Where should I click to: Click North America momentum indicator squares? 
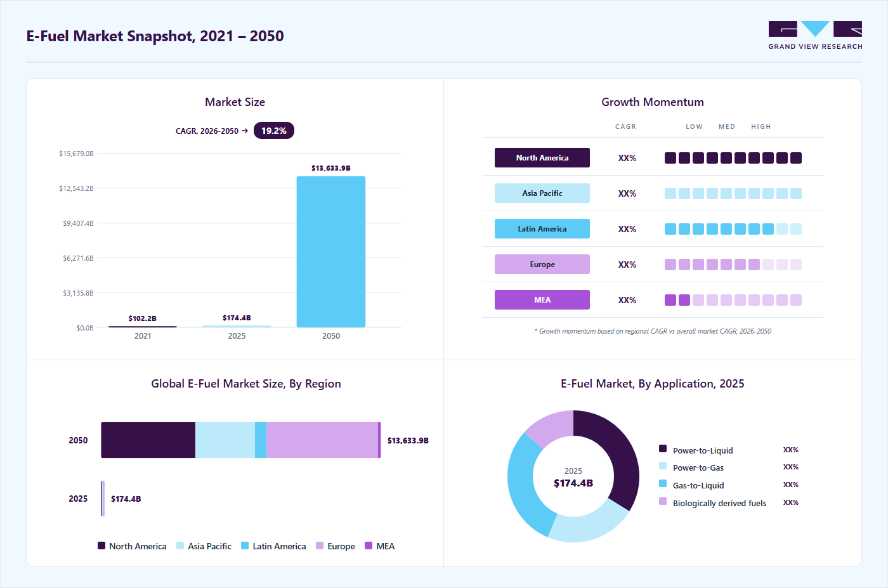click(x=733, y=158)
